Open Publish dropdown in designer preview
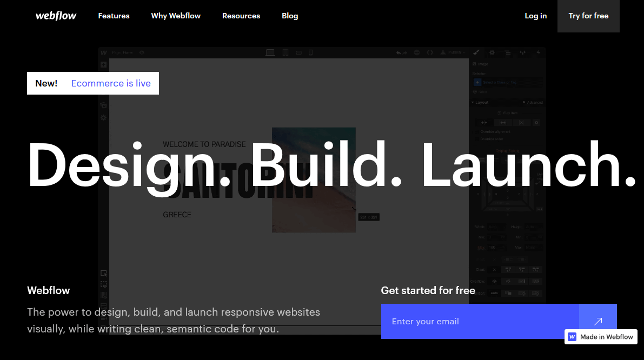 click(x=454, y=52)
